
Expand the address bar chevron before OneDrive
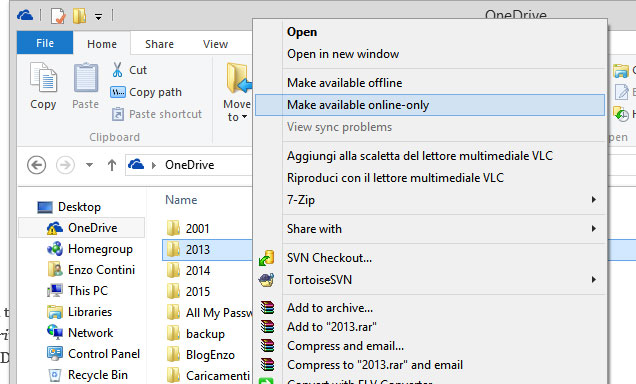[x=154, y=165]
